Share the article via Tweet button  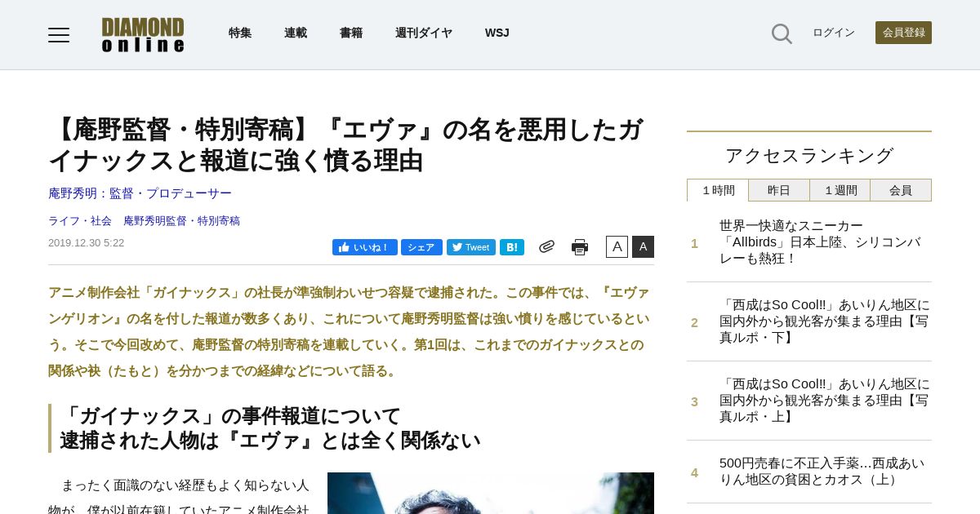point(471,247)
